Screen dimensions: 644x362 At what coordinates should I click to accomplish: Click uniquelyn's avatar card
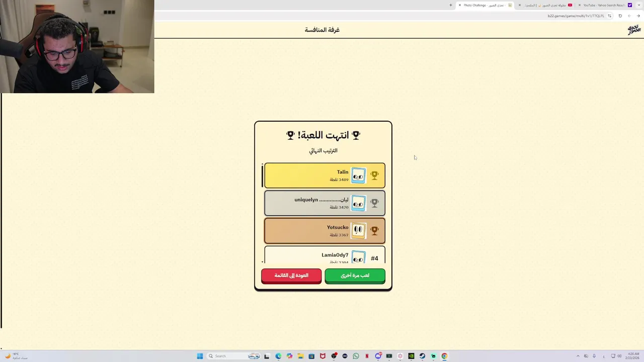click(x=358, y=203)
